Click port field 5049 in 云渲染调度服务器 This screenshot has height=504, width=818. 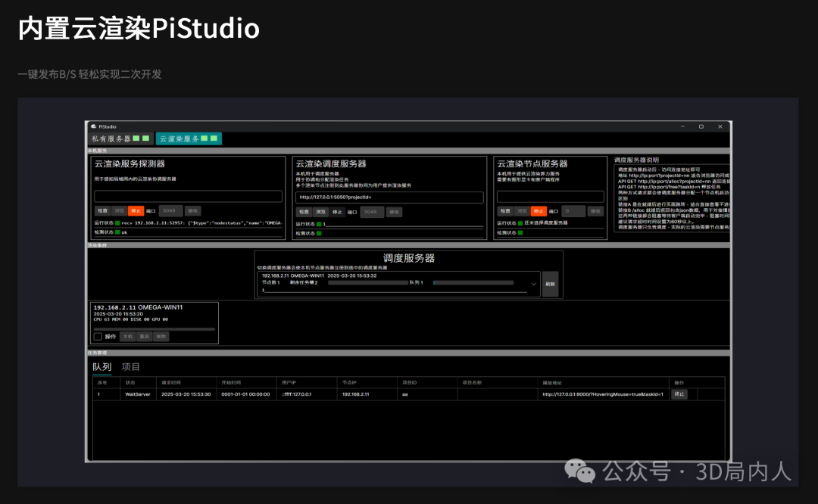click(x=372, y=212)
